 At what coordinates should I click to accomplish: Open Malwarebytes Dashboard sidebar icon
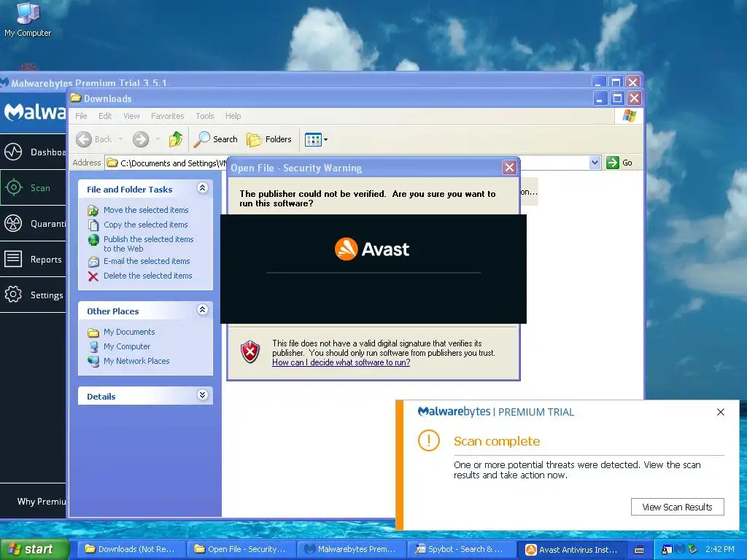coord(13,152)
